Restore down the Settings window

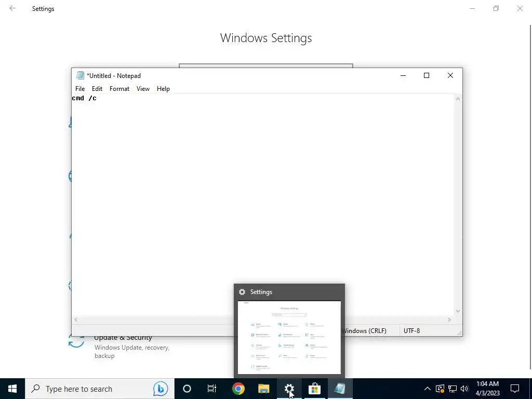[496, 8]
